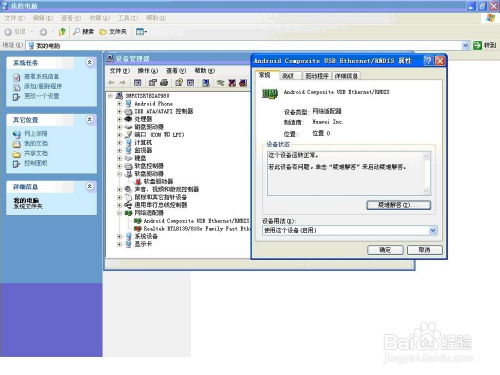Viewport: 500px width, 375px height.
Task: Select the 显示卡 display adapter node
Action: tap(143, 244)
